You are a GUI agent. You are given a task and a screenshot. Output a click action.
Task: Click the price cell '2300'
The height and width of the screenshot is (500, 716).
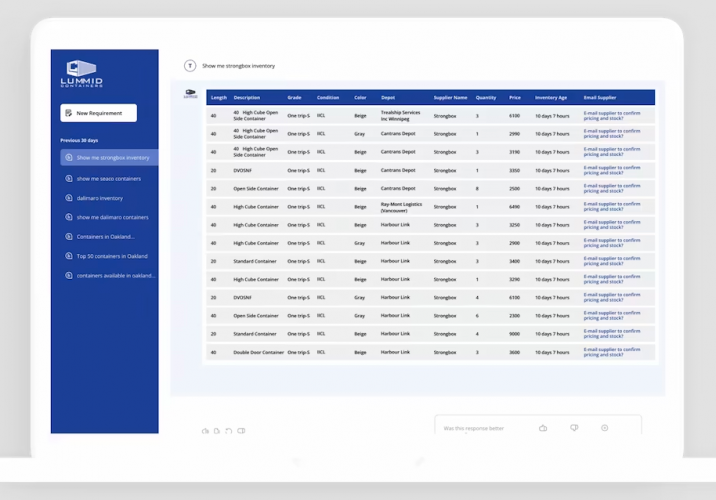coord(515,316)
